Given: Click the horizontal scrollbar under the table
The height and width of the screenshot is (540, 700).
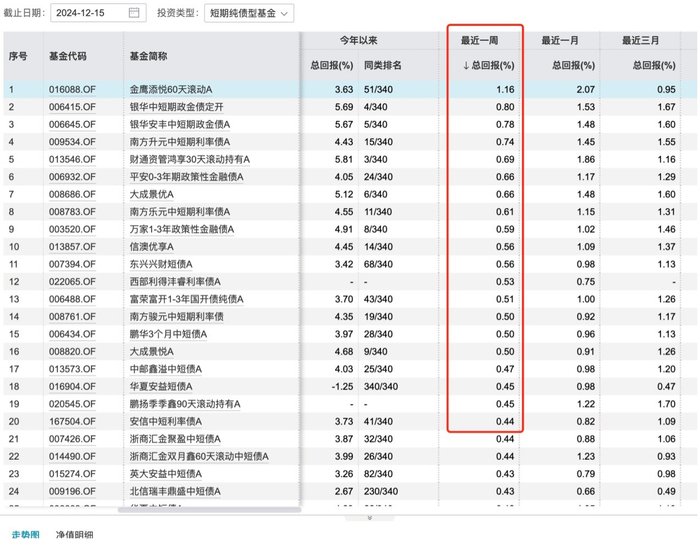Looking at the screenshot, I should click(209, 510).
